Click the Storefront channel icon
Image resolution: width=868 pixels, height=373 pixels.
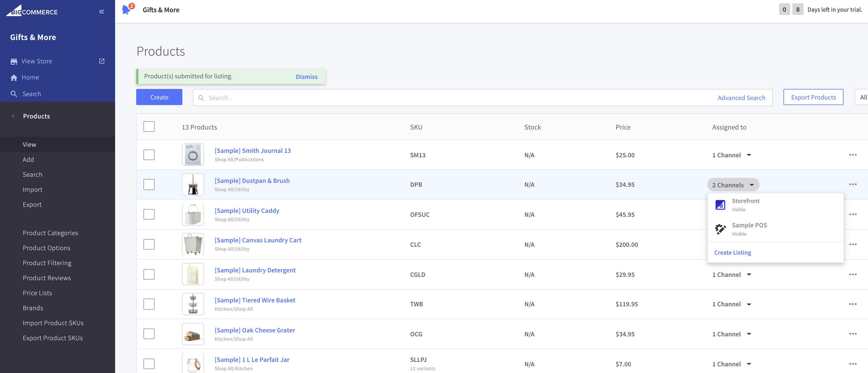tap(720, 204)
